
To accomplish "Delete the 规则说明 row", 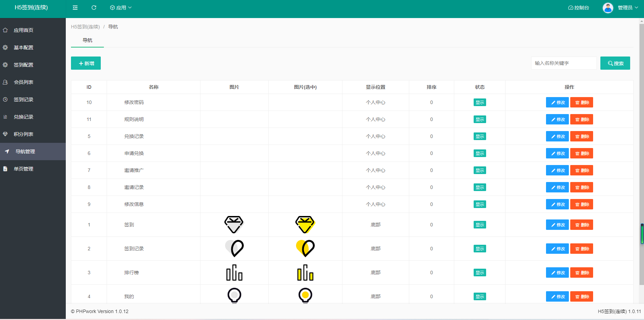I will point(582,119).
